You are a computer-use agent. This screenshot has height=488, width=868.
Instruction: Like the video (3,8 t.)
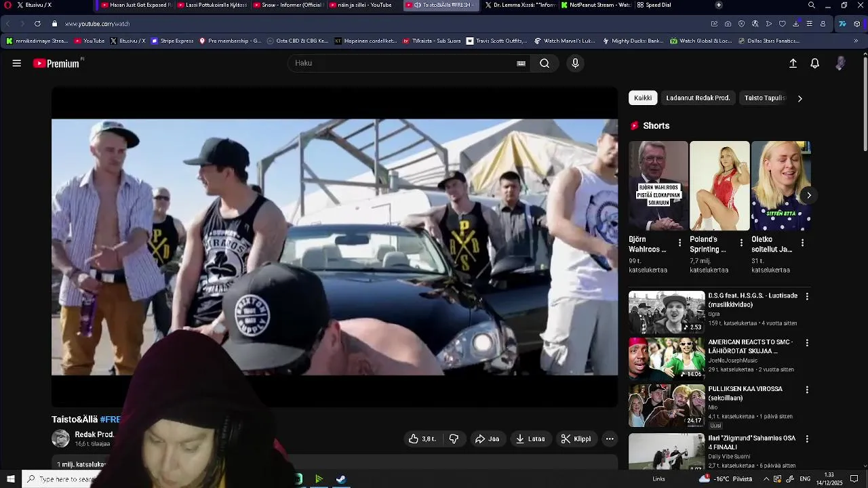(x=422, y=439)
